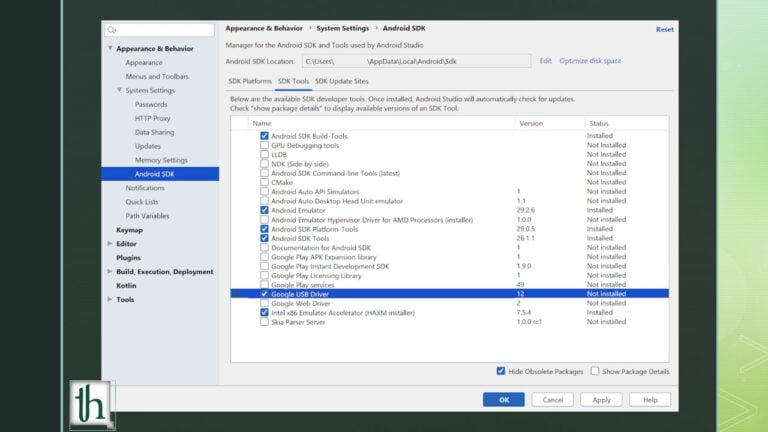Open the Kotlin settings

(126, 286)
